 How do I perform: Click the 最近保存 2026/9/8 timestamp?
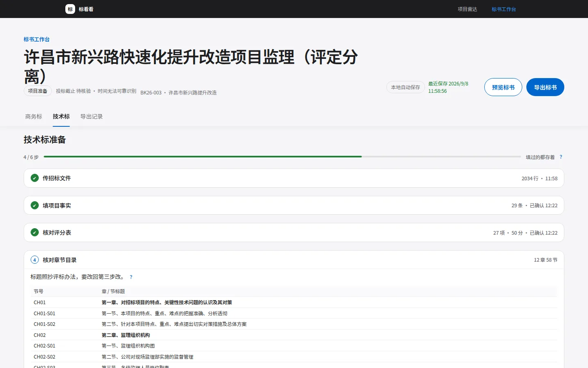(448, 87)
